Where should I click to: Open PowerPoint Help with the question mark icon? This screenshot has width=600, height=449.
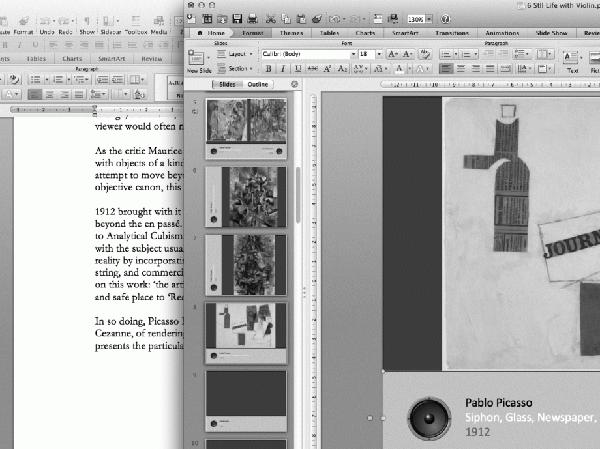tap(445, 19)
